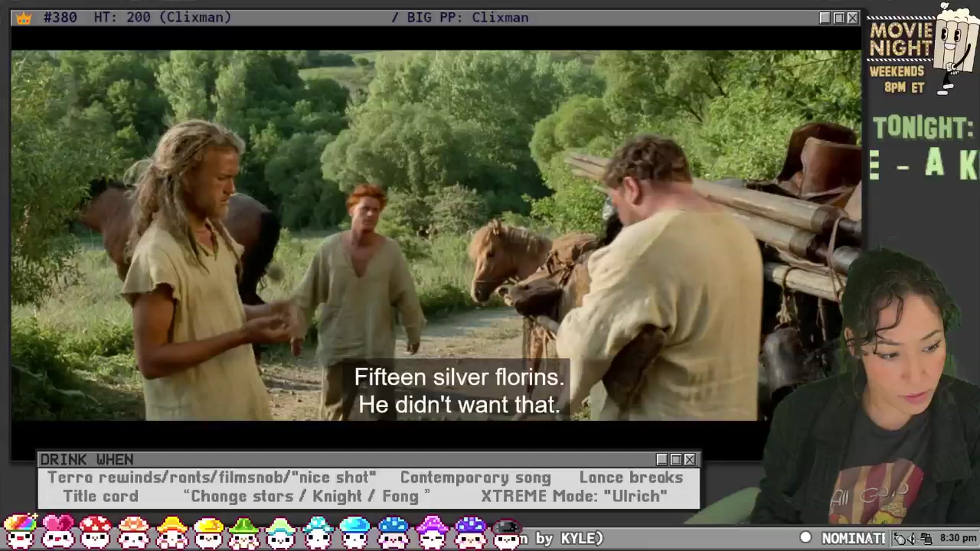Click the "Title card" drink rule
Screen dimensions: 980x551
pyautogui.click(x=101, y=496)
